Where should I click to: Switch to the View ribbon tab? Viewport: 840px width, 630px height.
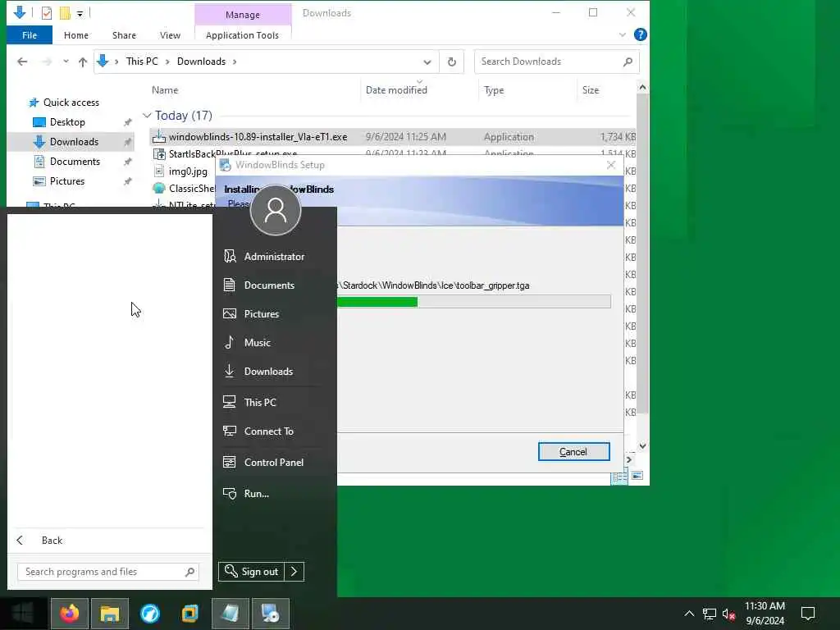(170, 35)
